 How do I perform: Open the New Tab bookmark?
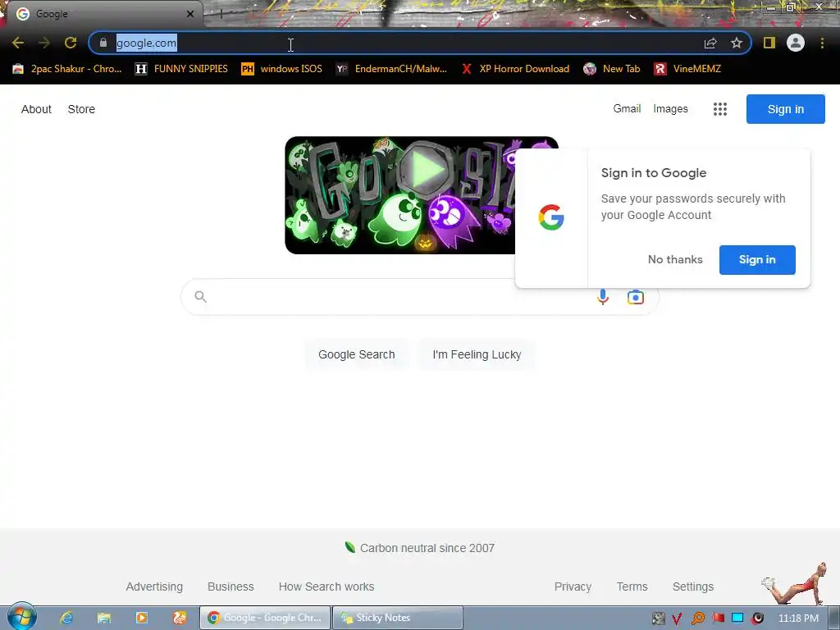[612, 69]
